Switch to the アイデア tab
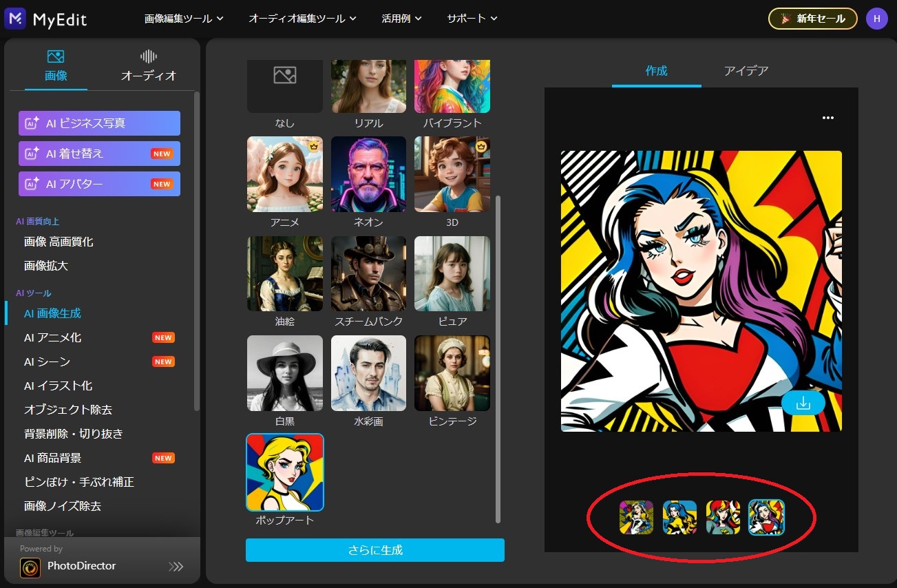The height and width of the screenshot is (588, 897). 746,71
